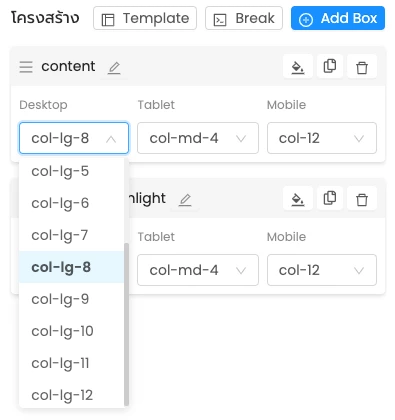The height and width of the screenshot is (420, 395).
Task: Delete the content box via trash icon
Action: point(362,67)
